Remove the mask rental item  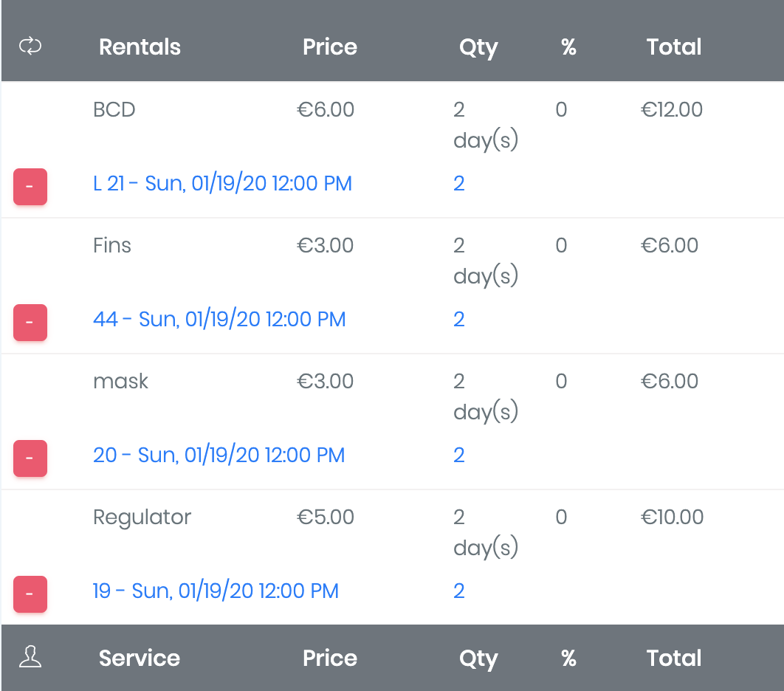pos(30,458)
